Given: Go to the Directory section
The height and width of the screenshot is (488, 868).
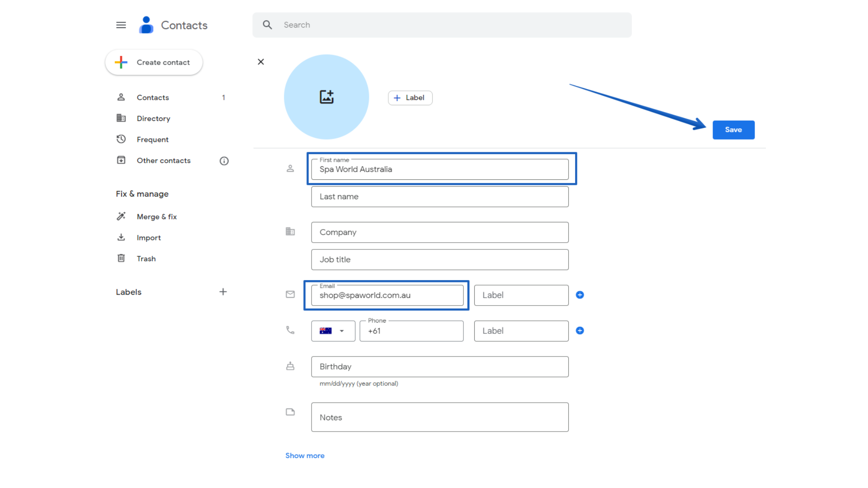Looking at the screenshot, I should pyautogui.click(x=153, y=118).
